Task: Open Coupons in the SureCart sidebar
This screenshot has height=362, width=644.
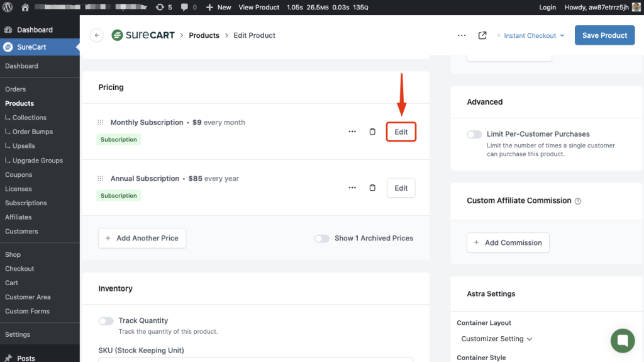Action: 19,174
